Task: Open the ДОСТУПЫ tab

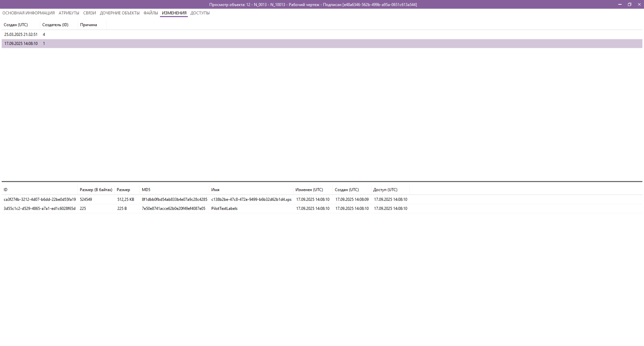Action: click(200, 13)
